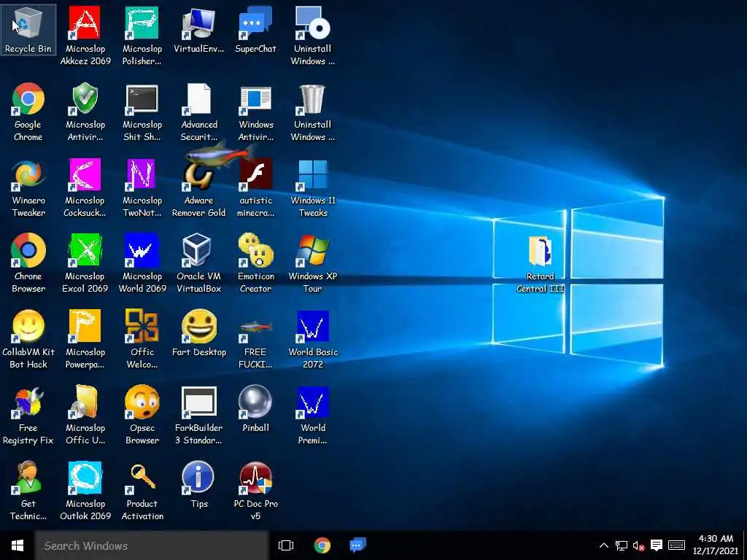747x560 pixels.
Task: Select Microslop World 2069 blue W icon
Action: click(142, 263)
